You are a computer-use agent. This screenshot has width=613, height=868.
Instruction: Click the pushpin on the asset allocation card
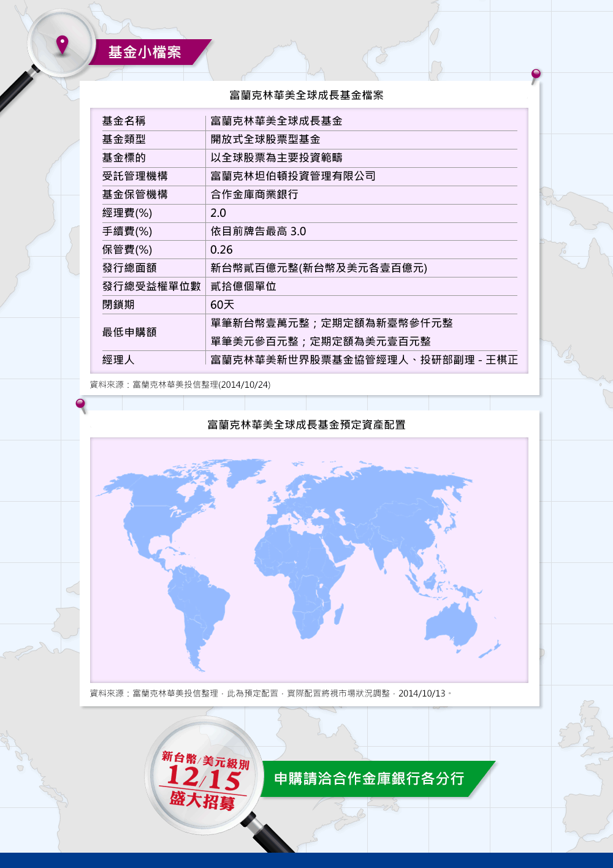click(x=80, y=404)
